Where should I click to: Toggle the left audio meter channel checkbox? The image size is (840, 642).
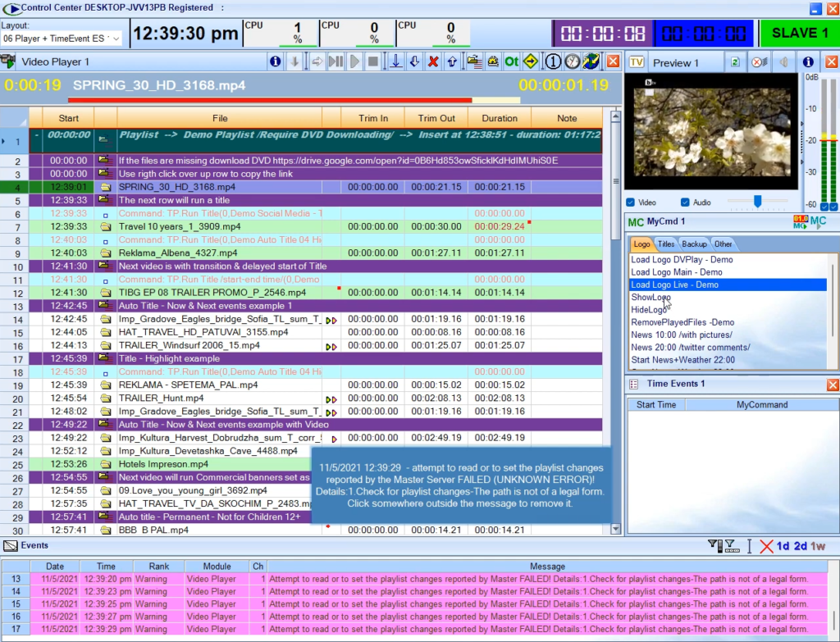[x=824, y=207]
